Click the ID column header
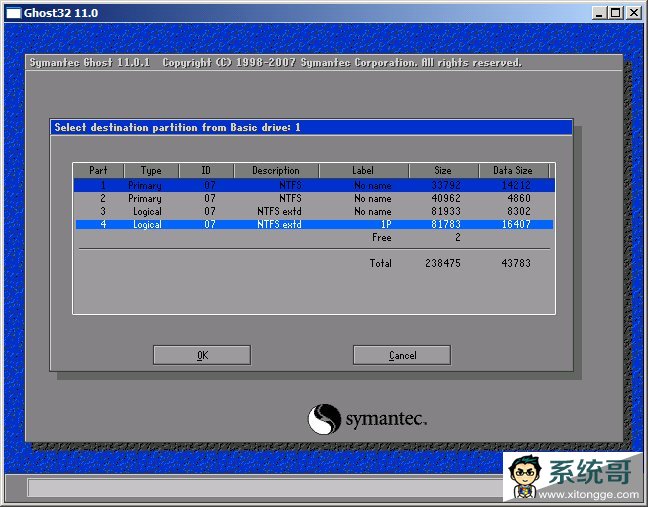The width and height of the screenshot is (648, 507). click(x=206, y=170)
